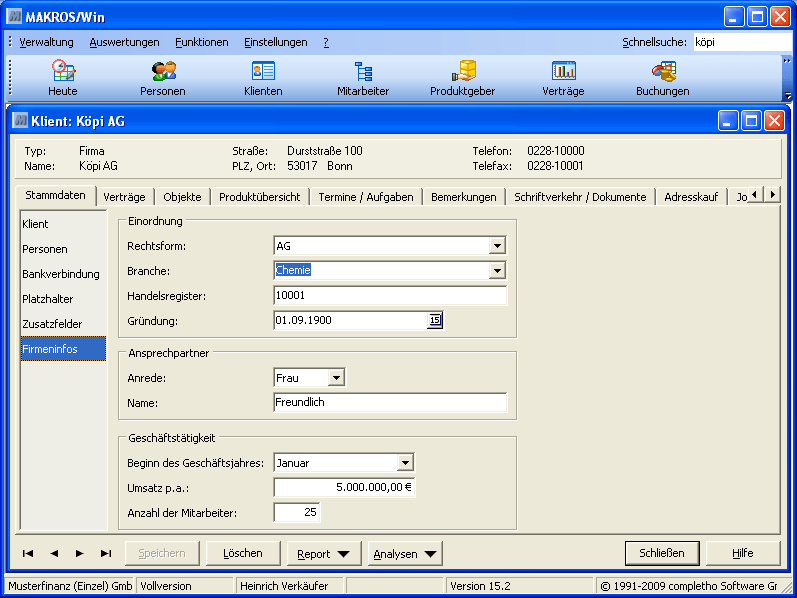This screenshot has width=797, height=598.
Task: Switch to the Objekte tab
Action: (182, 197)
